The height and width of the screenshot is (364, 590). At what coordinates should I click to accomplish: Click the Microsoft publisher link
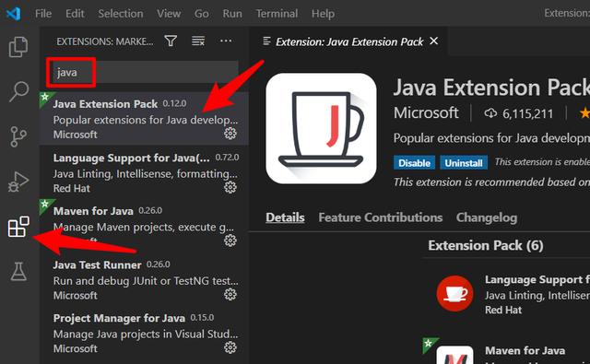[x=426, y=112]
